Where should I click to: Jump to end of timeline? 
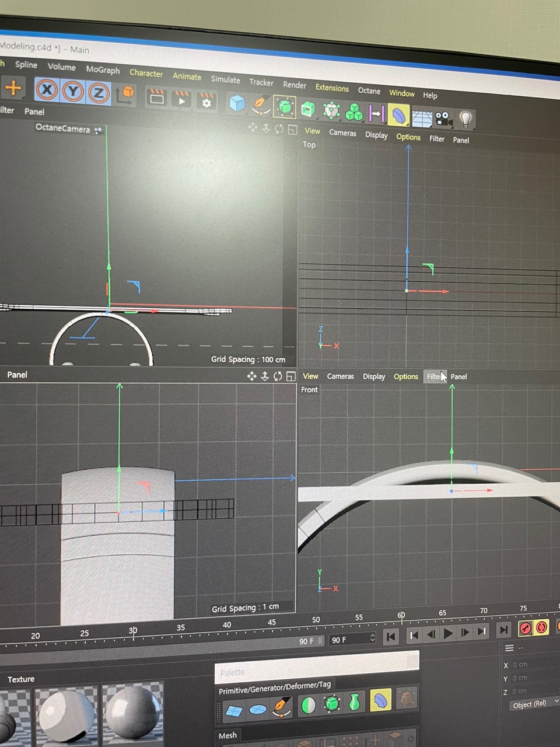[503, 630]
